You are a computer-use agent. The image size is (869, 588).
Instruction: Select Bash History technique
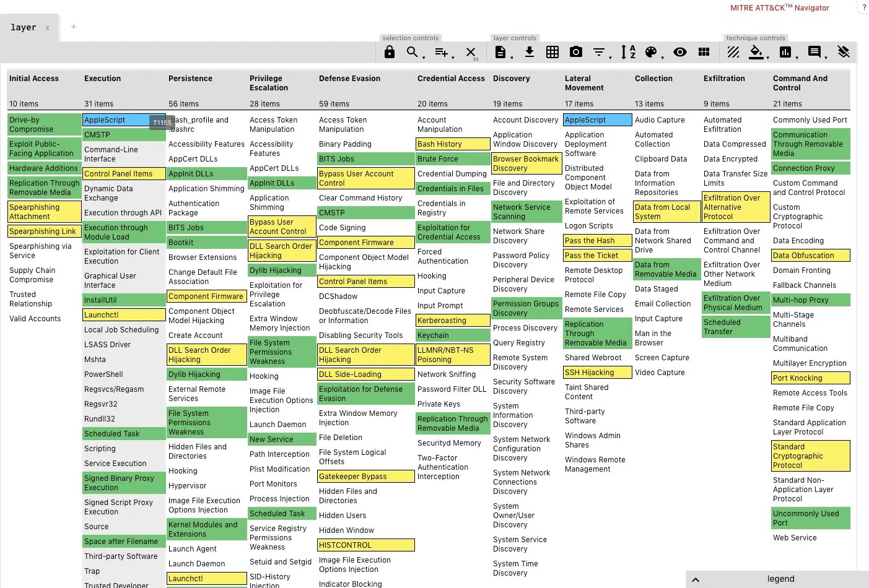453,144
